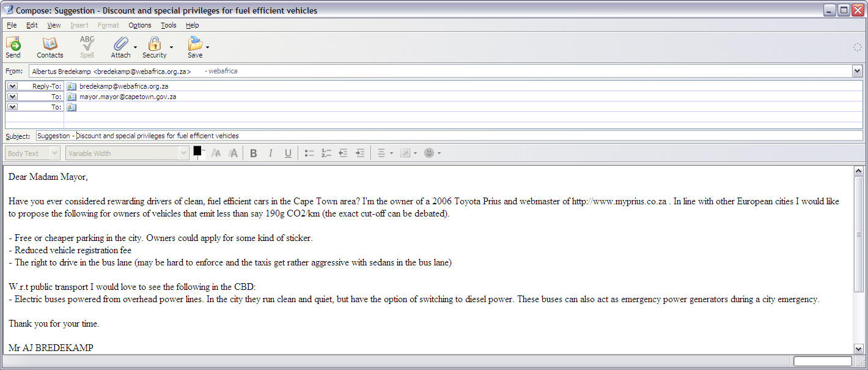Open the Body Text paragraph style dropdown
Screen dimensions: 868x370
(32, 154)
